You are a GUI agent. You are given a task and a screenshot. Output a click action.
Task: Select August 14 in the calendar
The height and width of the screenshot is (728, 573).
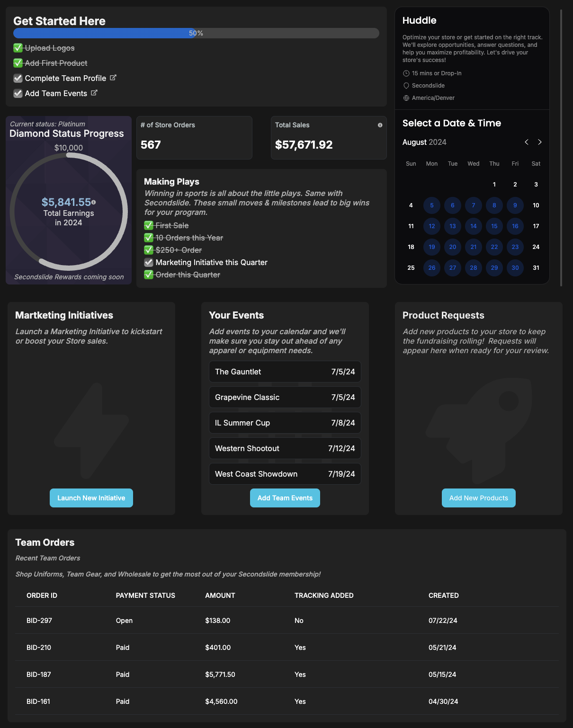tap(474, 226)
